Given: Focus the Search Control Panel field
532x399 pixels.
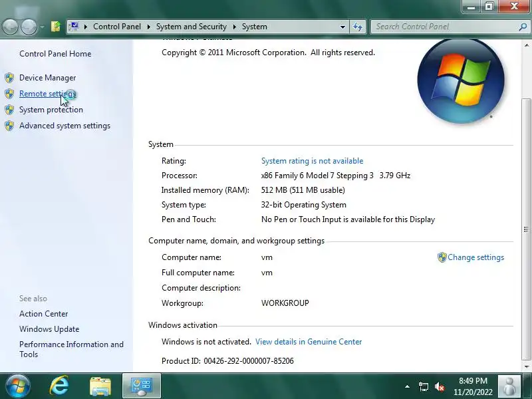Looking at the screenshot, I should pyautogui.click(x=444, y=27).
